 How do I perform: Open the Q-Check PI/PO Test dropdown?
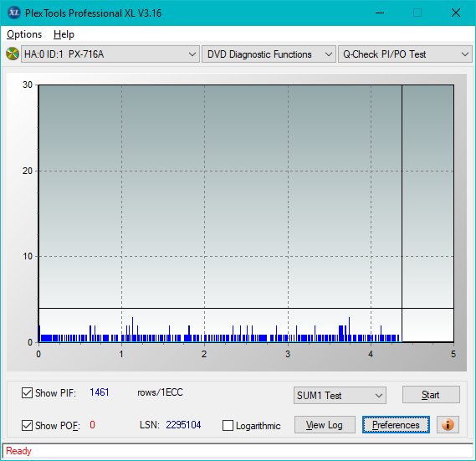(405, 54)
